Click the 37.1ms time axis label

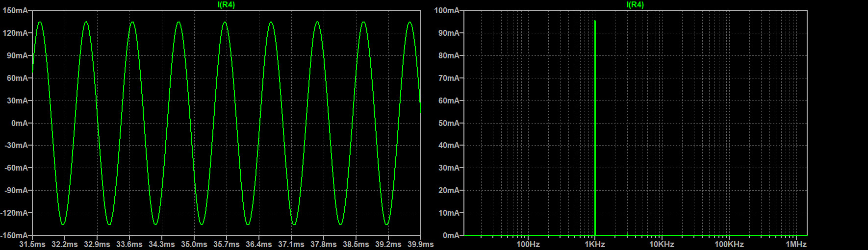pos(291,244)
